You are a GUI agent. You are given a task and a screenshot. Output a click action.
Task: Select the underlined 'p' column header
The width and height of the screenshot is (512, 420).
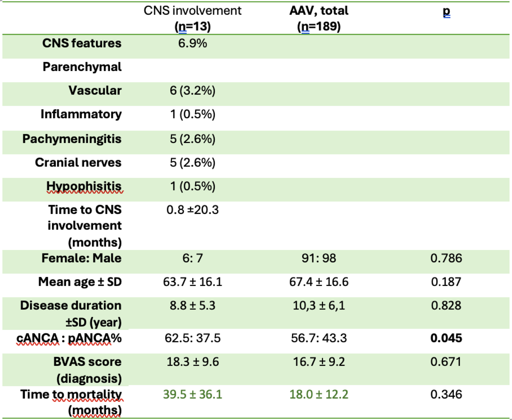coord(446,12)
